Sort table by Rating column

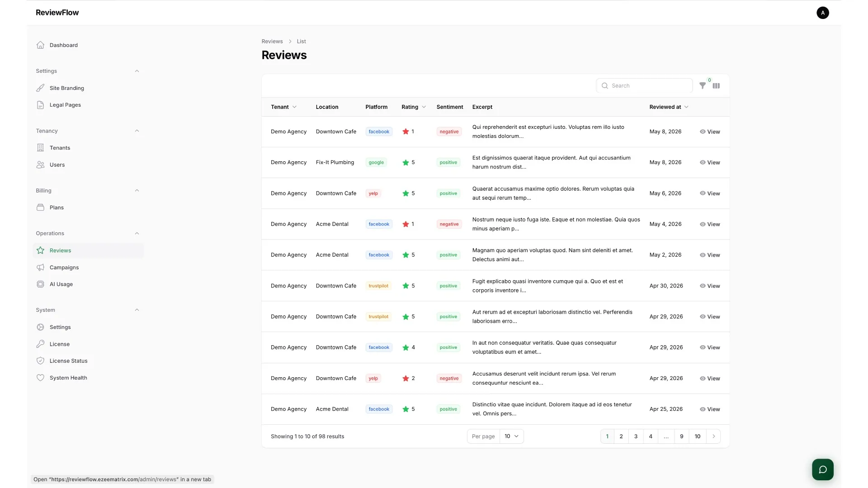coord(414,107)
